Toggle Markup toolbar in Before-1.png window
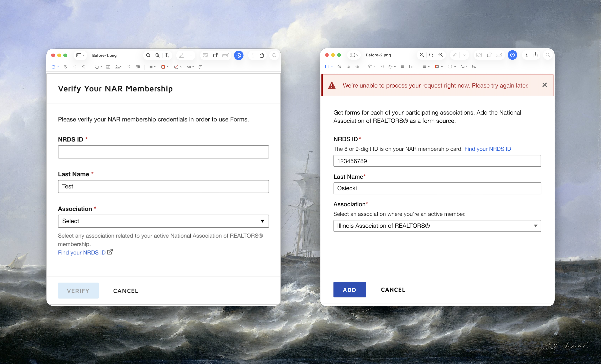Screen dimensions: 601x364 239,55
